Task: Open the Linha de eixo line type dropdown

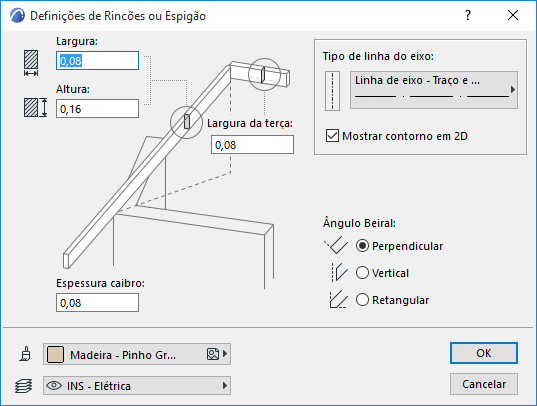Action: 434,90
